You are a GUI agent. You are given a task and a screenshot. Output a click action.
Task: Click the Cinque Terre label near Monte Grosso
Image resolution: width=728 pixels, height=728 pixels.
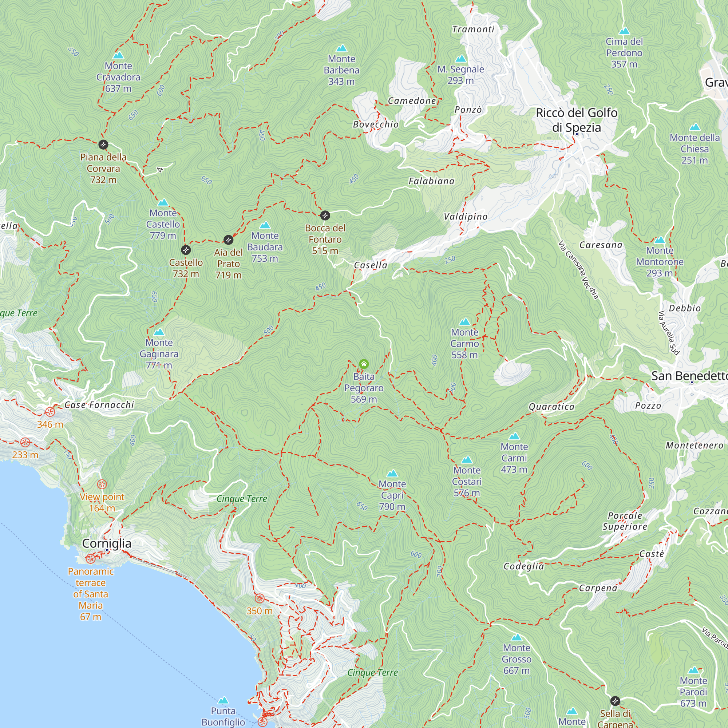tap(372, 673)
